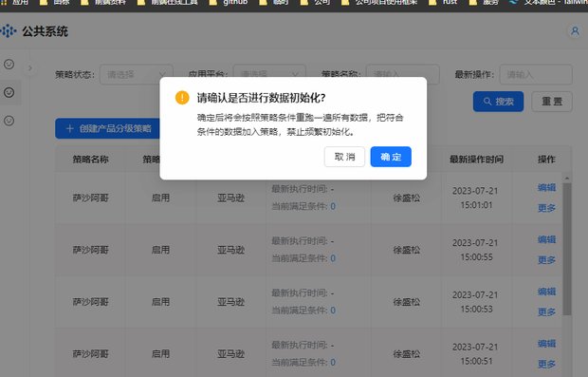This screenshot has height=377, width=588.
Task: Select the highlighted middle smiley sidebar icon
Action: (9, 92)
